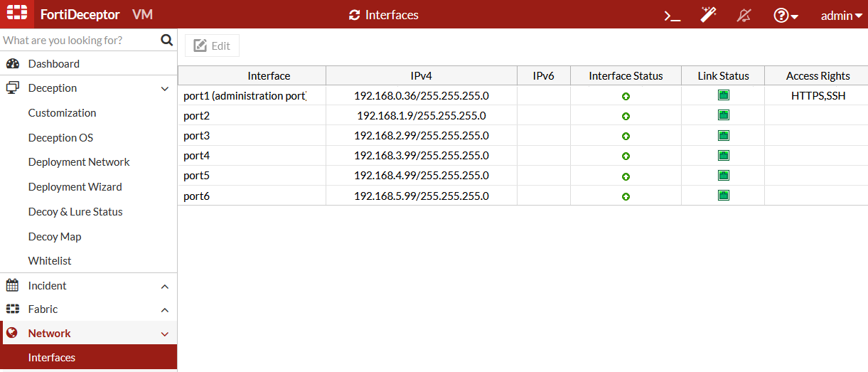Open the CLI console icon
The height and width of the screenshot is (372, 868).
coord(672,15)
